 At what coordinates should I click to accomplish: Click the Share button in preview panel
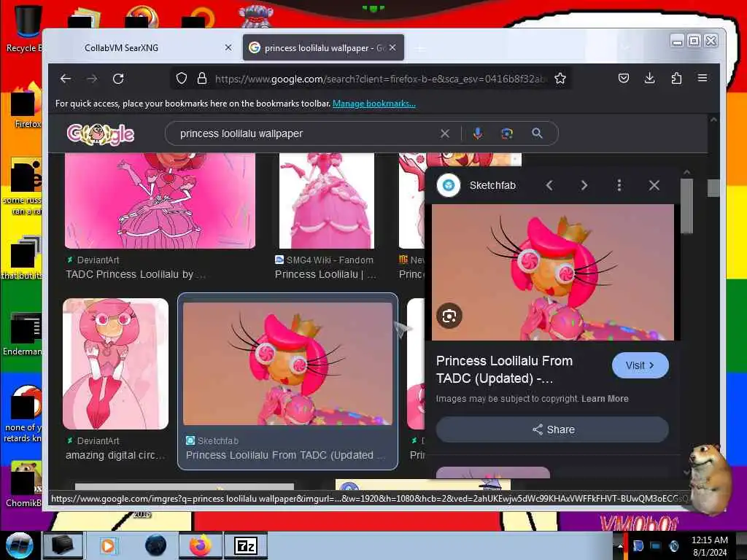click(553, 429)
